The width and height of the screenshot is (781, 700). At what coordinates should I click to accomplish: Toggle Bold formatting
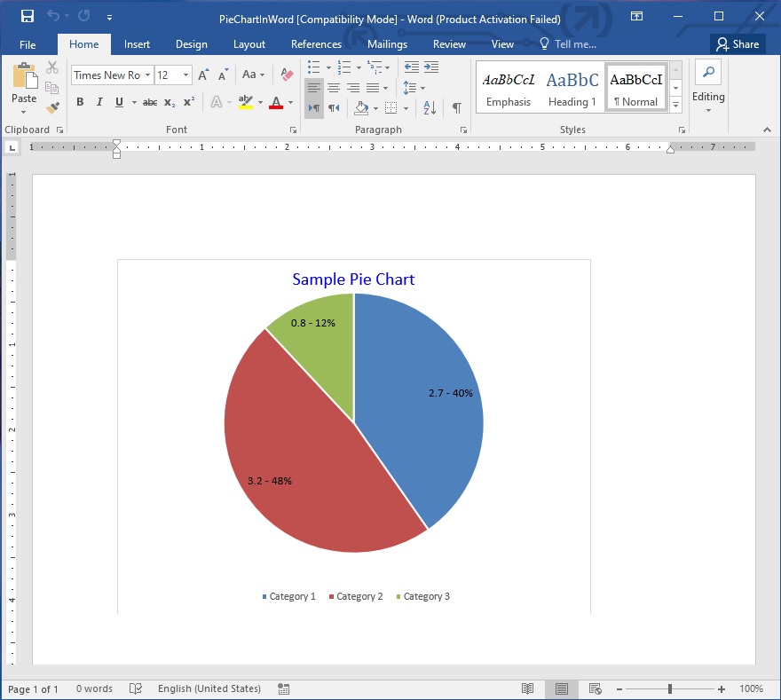click(80, 102)
